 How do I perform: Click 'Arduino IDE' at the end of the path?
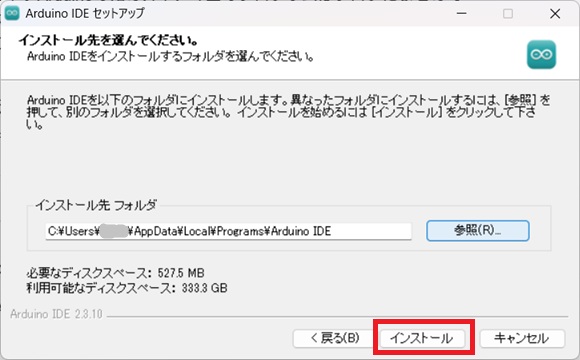[301, 231]
